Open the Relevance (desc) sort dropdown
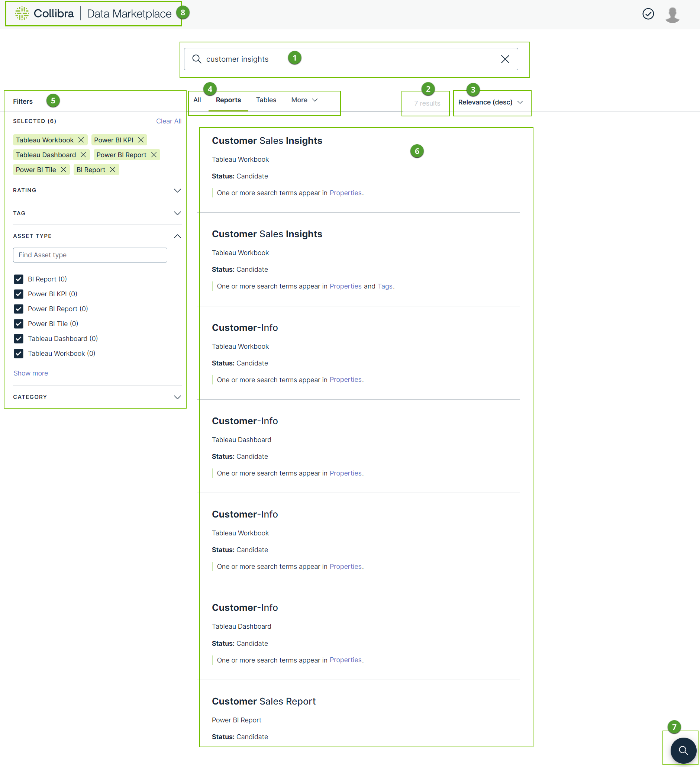The height and width of the screenshot is (767, 700). [490, 102]
